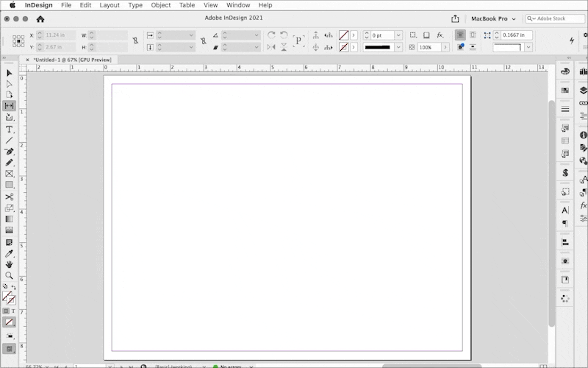
Task: Click the drop shadow icon
Action: pyautogui.click(x=426, y=35)
